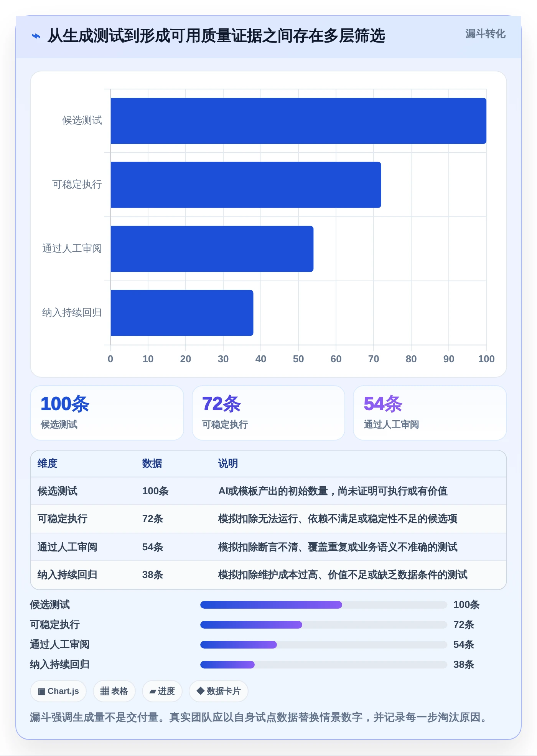Click the axis tick label 50
The width and height of the screenshot is (537, 756).
click(298, 359)
